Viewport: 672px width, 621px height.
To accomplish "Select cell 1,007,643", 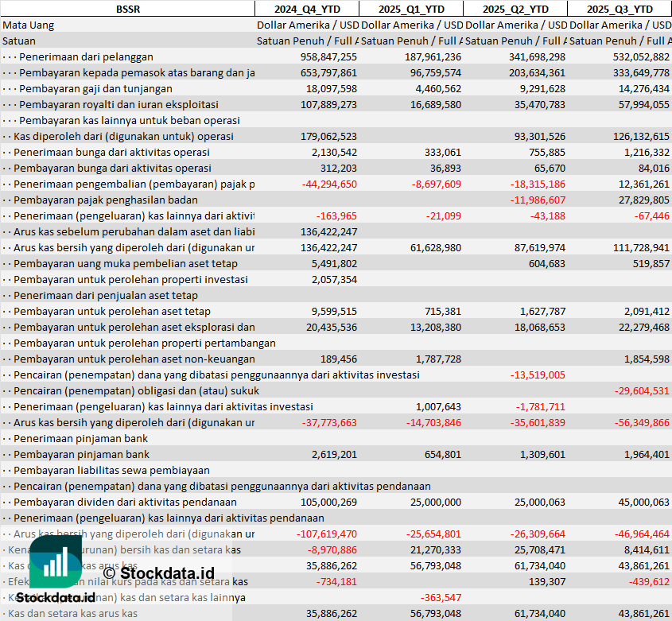I will point(438,406).
